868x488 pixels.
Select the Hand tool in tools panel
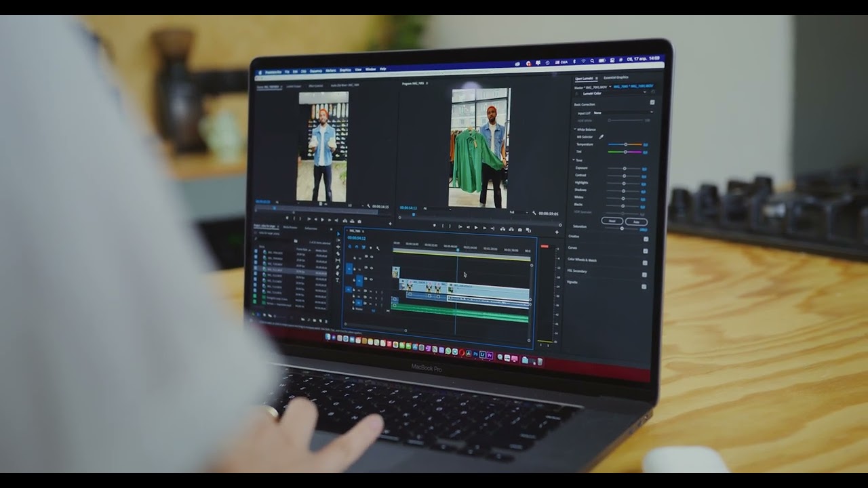pos(338,273)
